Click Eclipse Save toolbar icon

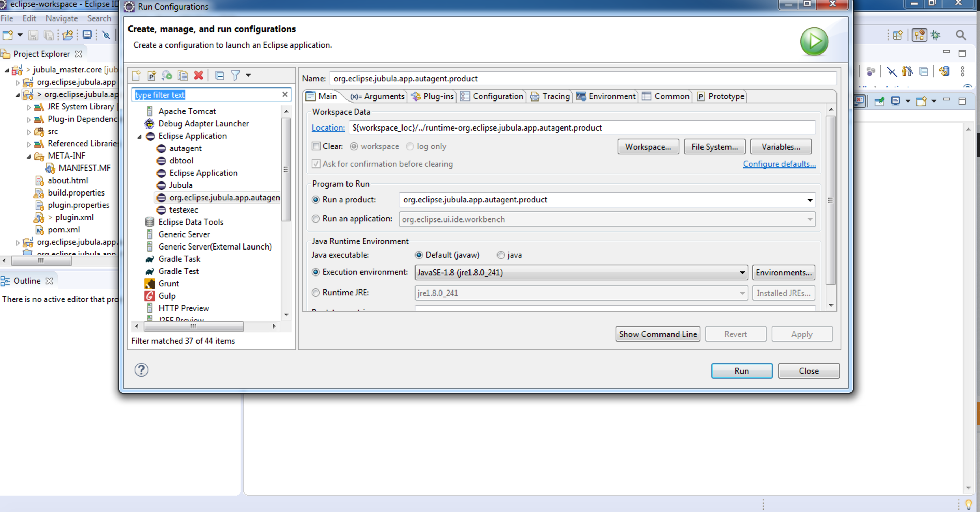click(33, 36)
